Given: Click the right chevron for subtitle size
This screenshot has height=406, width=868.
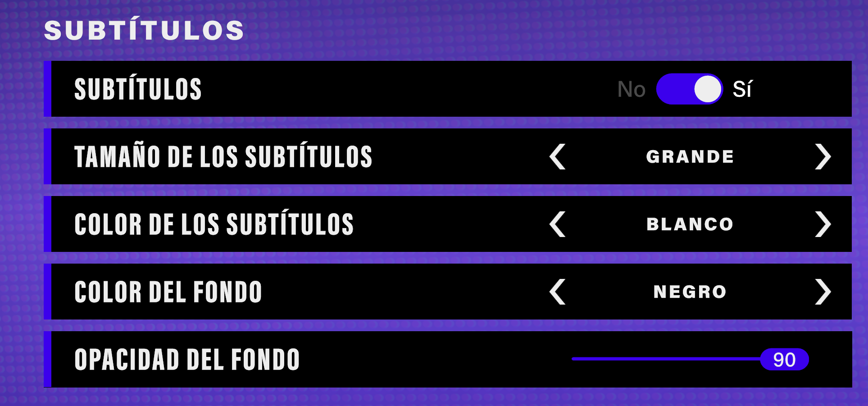Looking at the screenshot, I should click(x=824, y=157).
